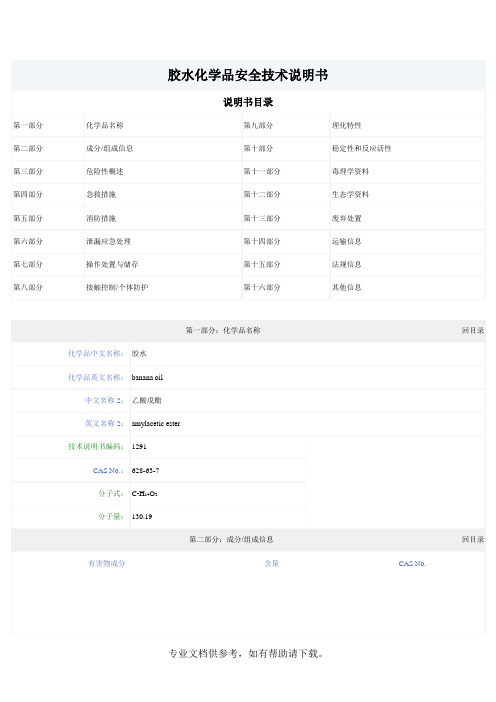Viewport: 496px width, 702px height.
Task: Click the title 胶水化学品安全技术说明书
Action: coord(248,75)
